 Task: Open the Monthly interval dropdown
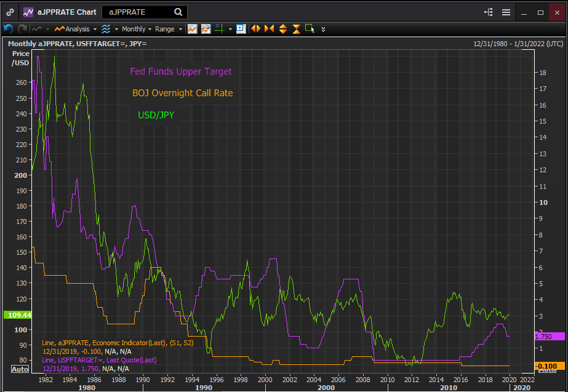click(134, 28)
